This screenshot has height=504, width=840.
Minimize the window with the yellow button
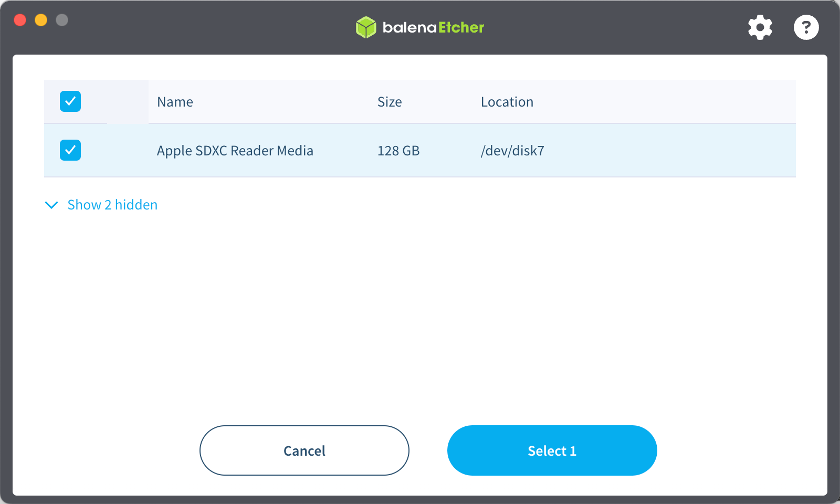coord(41,20)
